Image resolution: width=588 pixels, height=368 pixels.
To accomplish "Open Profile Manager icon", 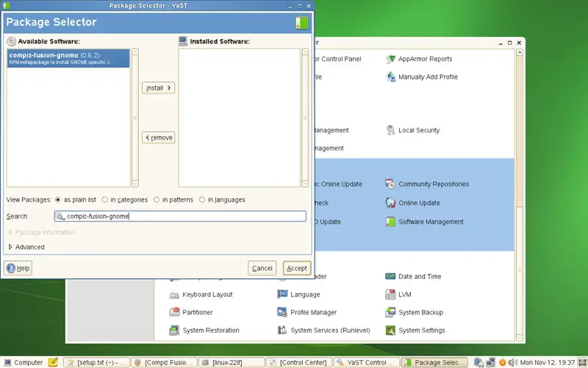I will coord(282,312).
